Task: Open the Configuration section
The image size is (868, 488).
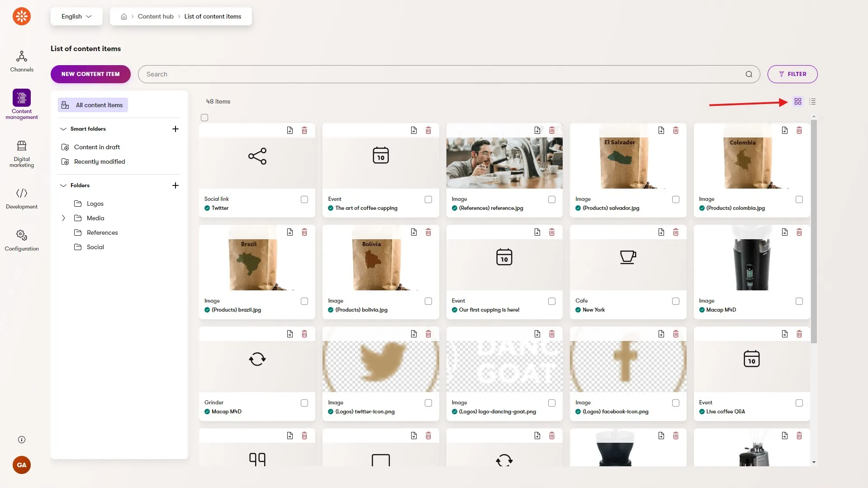Action: point(22,241)
